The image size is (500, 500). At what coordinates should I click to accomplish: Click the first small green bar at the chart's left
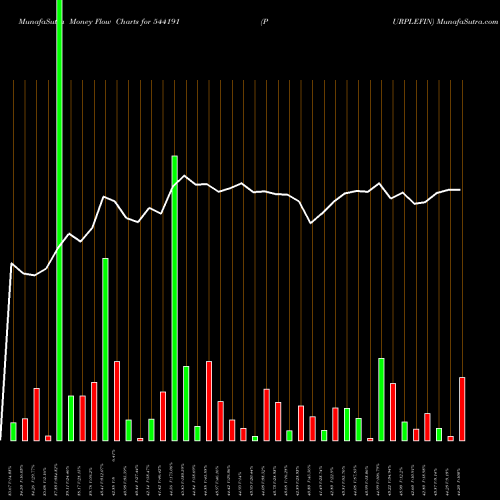click(13, 432)
